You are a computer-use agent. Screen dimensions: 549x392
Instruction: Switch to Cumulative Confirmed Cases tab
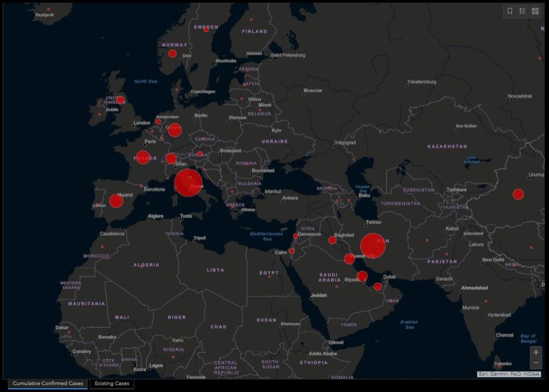coord(48,383)
